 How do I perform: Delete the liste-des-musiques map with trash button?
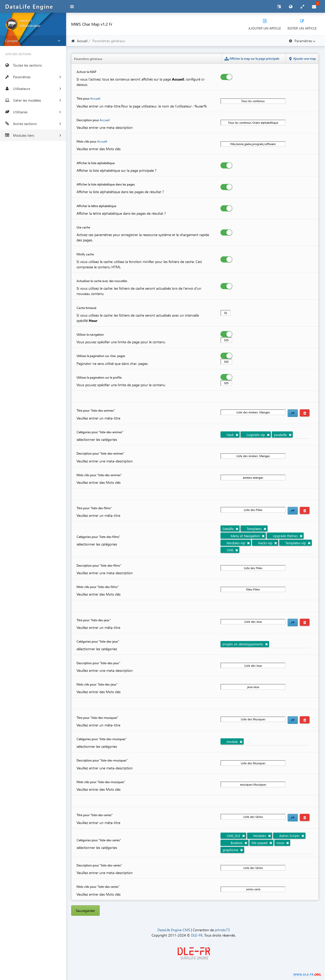click(304, 720)
